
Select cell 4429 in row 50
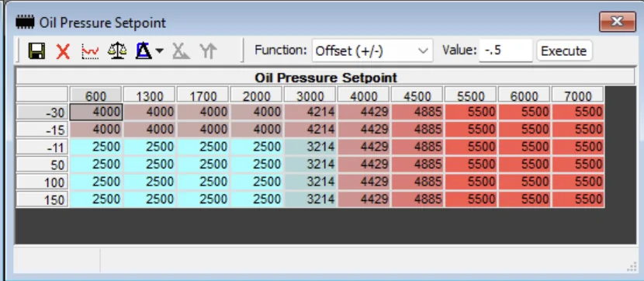click(x=363, y=165)
